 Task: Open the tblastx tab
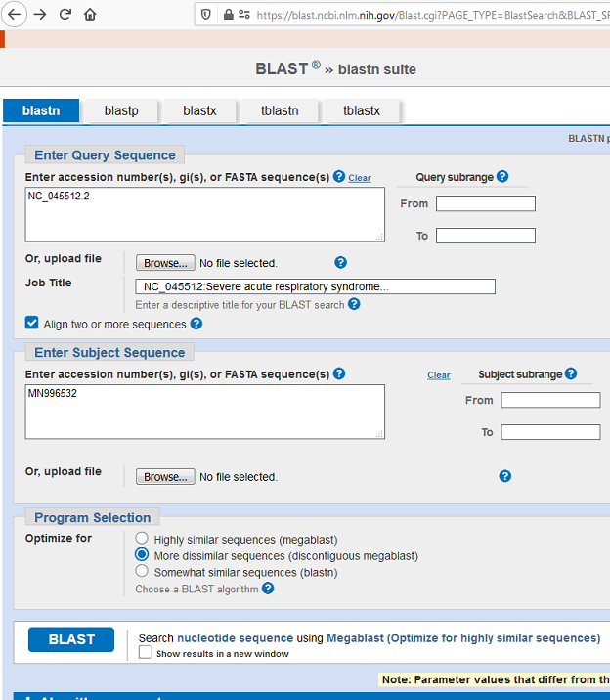362,111
